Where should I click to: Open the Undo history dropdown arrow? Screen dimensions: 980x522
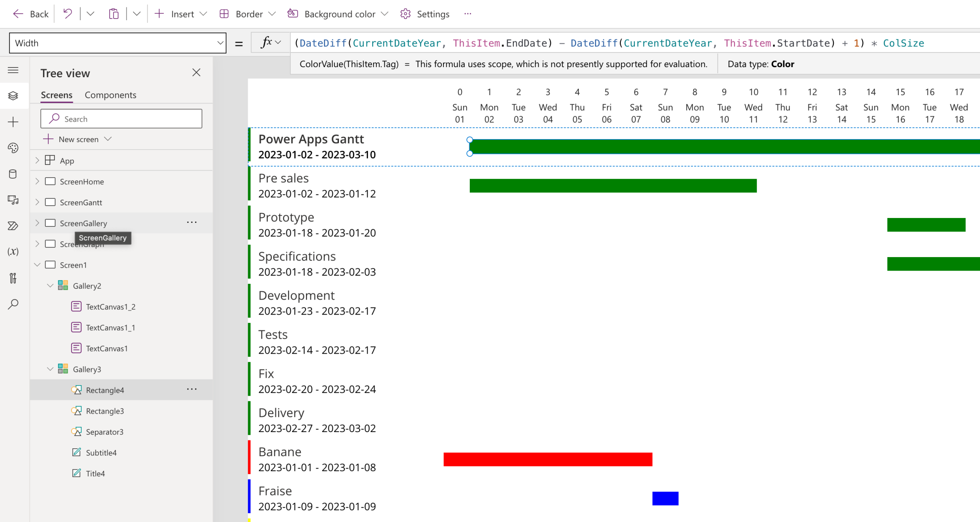point(90,14)
